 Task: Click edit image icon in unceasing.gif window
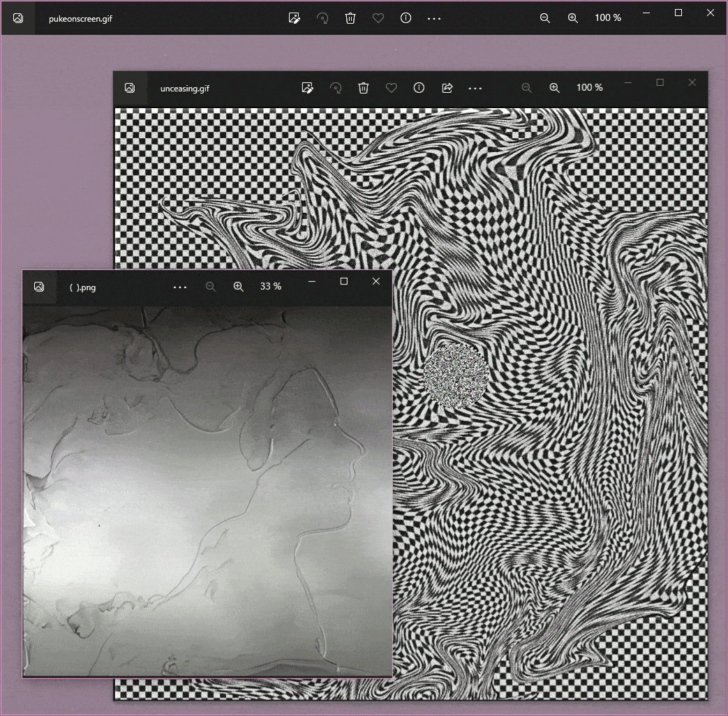(x=307, y=88)
